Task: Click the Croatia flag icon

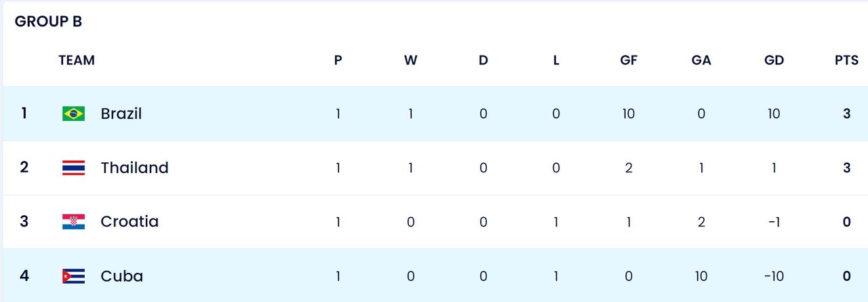Action: coord(73,222)
